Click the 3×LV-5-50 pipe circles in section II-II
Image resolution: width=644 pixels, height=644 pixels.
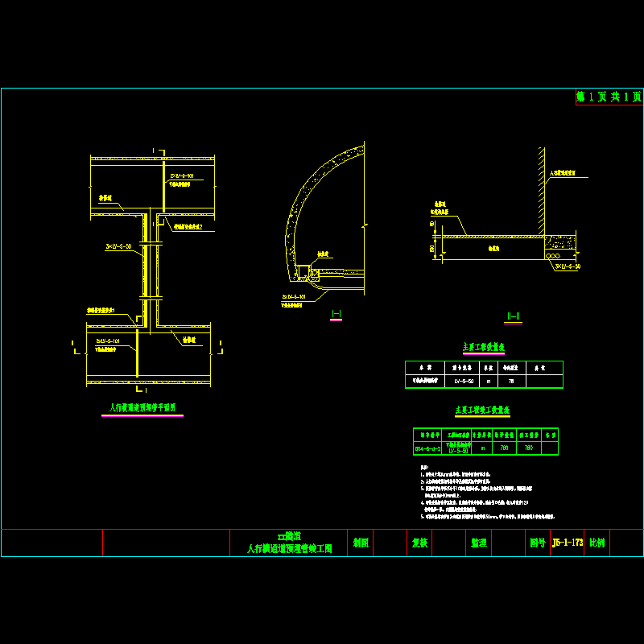555,255
